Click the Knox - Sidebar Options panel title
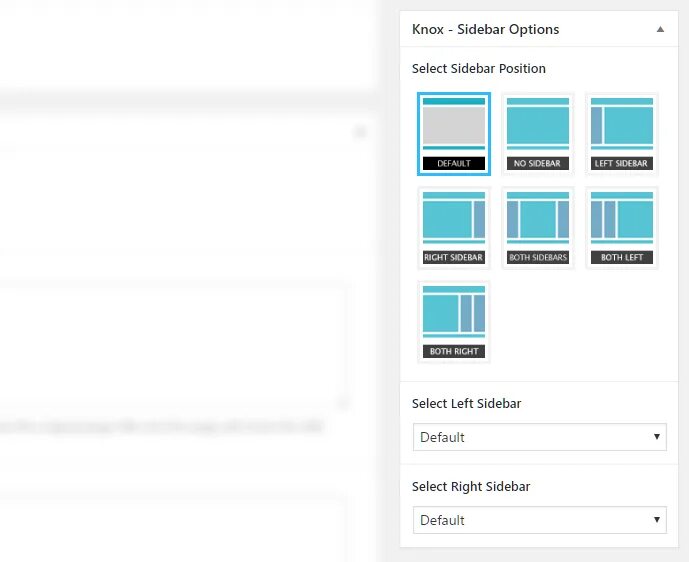The width and height of the screenshot is (689, 562). click(486, 29)
